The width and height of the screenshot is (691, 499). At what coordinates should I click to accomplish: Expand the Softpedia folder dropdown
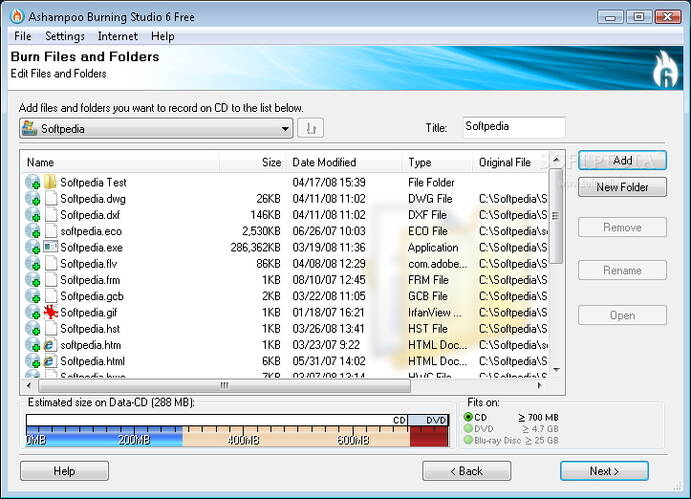285,128
